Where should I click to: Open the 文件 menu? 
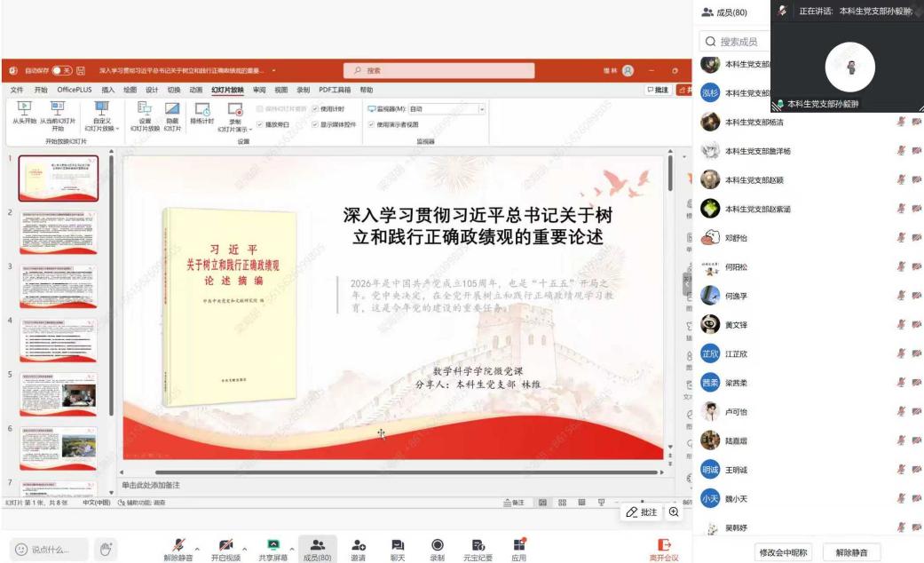[x=17, y=90]
